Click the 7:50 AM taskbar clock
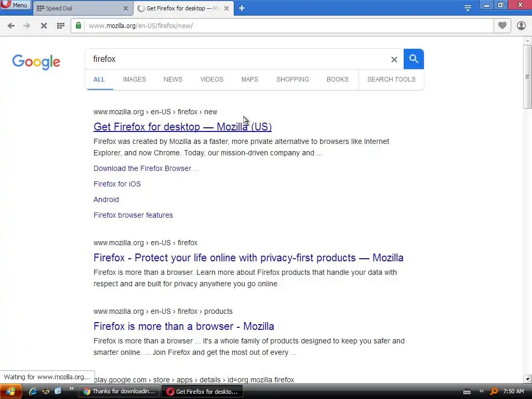The image size is (532, 399). (x=514, y=391)
